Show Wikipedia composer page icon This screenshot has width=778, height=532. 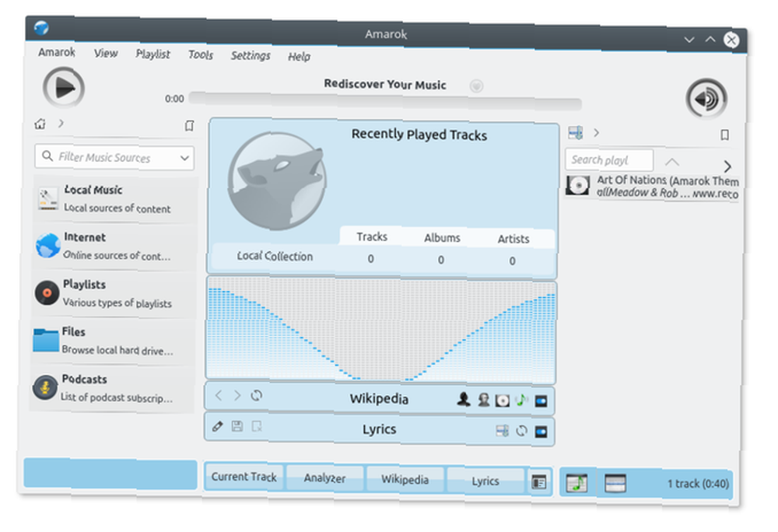tap(483, 400)
